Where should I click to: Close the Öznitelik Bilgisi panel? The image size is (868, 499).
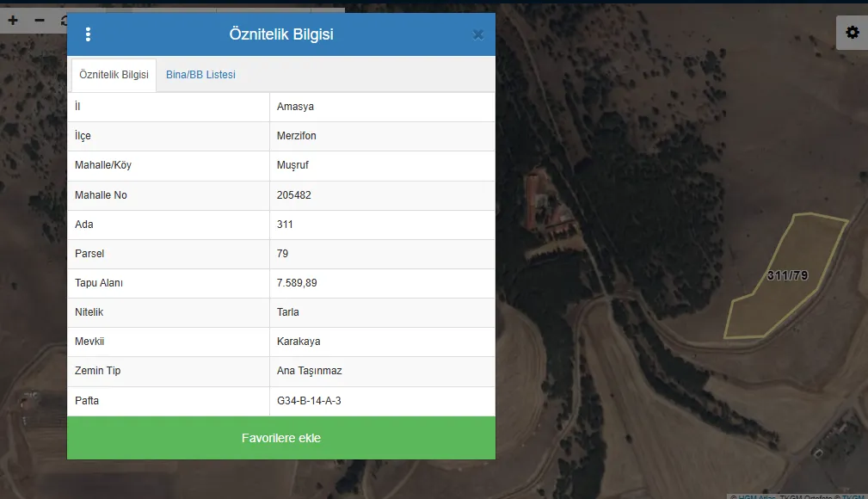(478, 34)
